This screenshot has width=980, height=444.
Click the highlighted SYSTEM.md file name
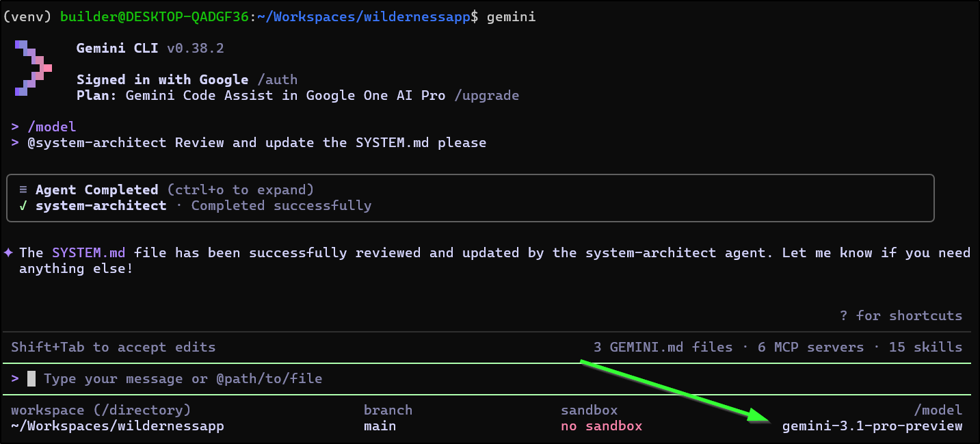tap(88, 253)
